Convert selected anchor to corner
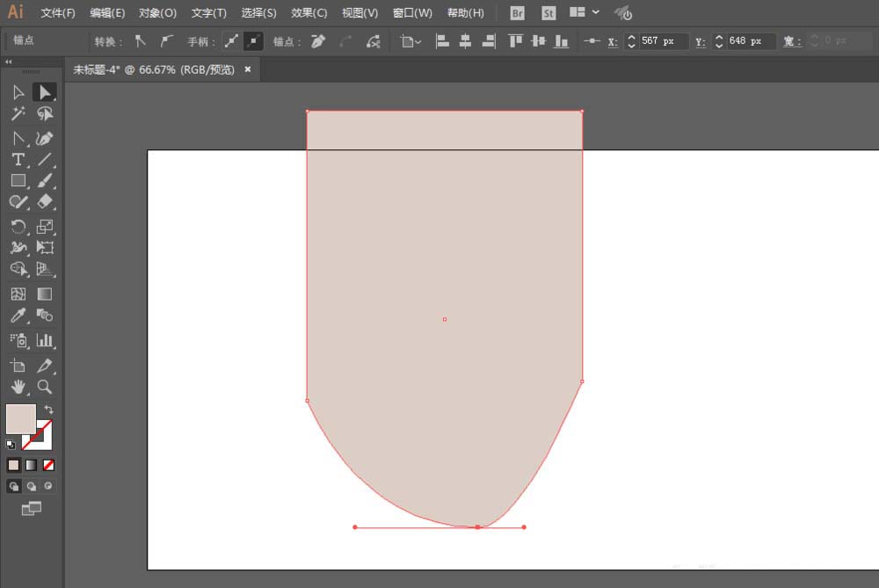The width and height of the screenshot is (879, 588). point(140,41)
